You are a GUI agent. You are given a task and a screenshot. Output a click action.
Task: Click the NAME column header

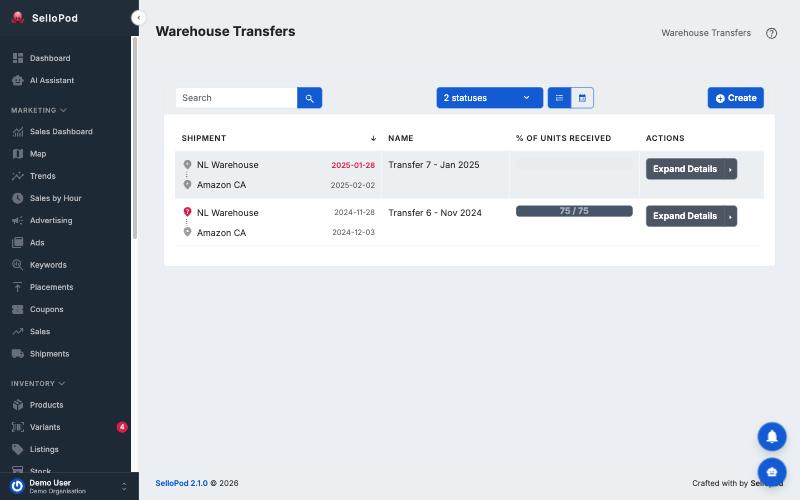401,138
